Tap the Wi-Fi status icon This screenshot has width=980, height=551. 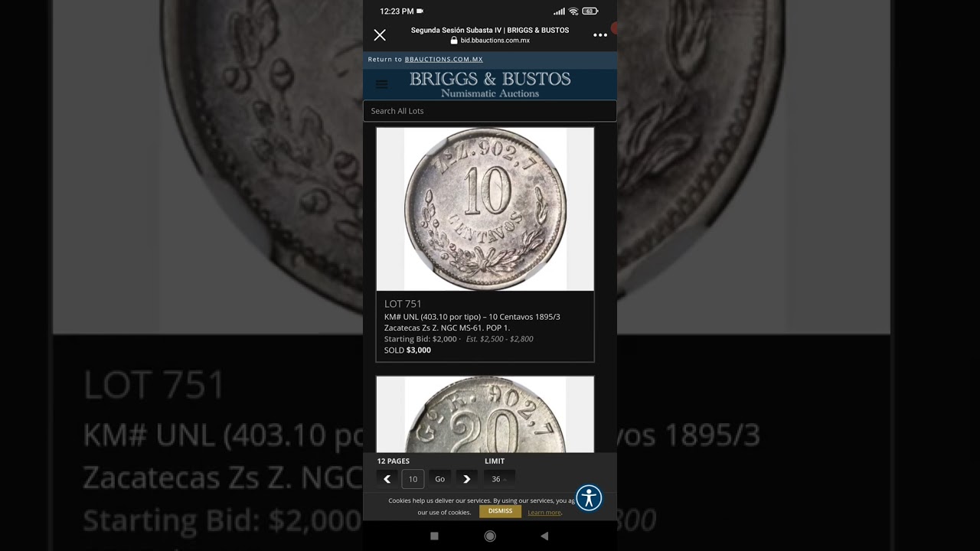click(x=573, y=11)
